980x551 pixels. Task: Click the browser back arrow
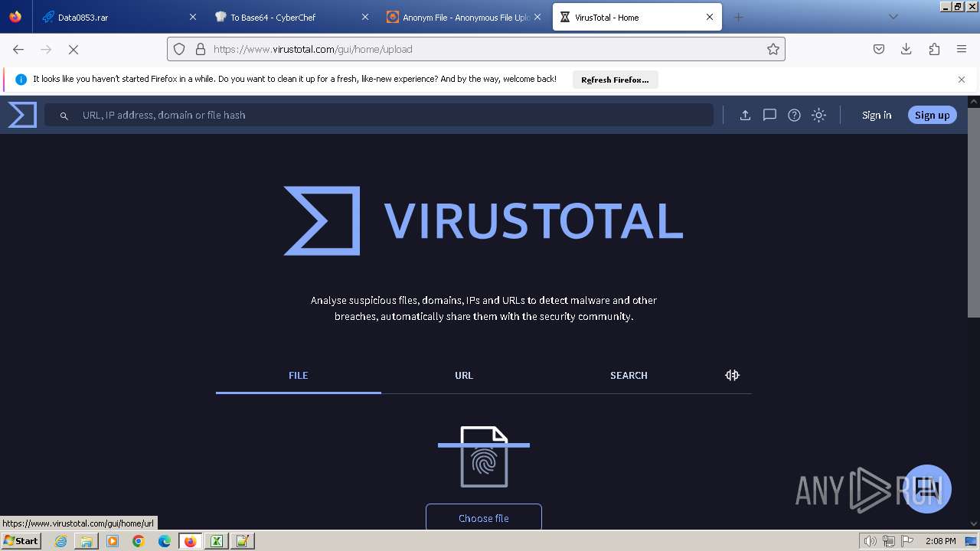coord(18,49)
